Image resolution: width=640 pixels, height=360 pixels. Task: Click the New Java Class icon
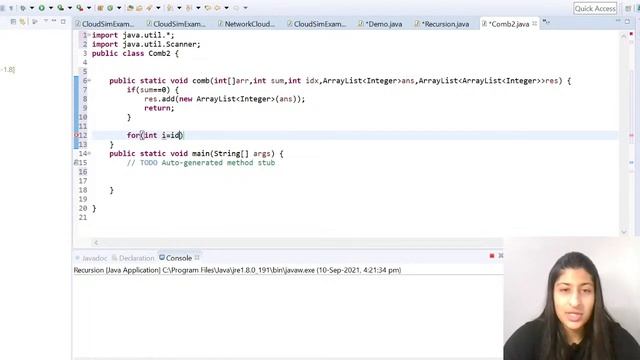click(110, 8)
